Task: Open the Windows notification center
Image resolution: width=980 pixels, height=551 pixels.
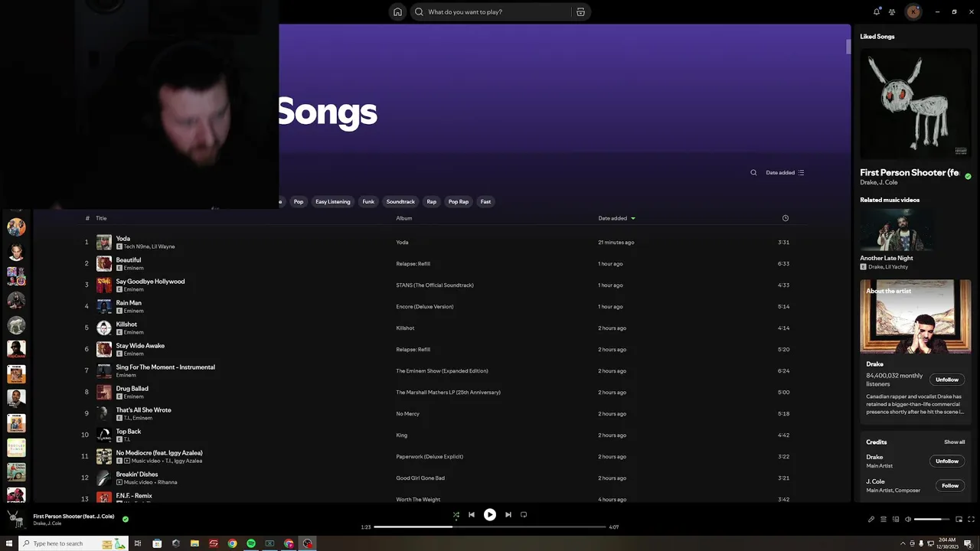Action: click(969, 543)
